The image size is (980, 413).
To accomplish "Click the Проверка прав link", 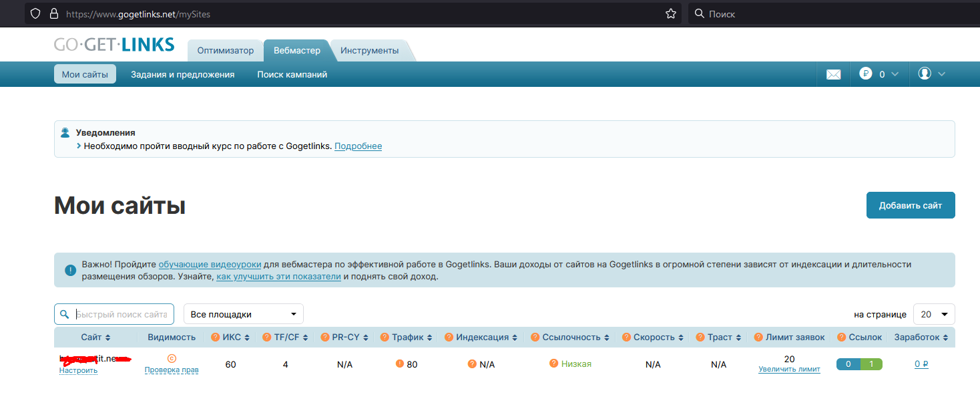I will (172, 370).
